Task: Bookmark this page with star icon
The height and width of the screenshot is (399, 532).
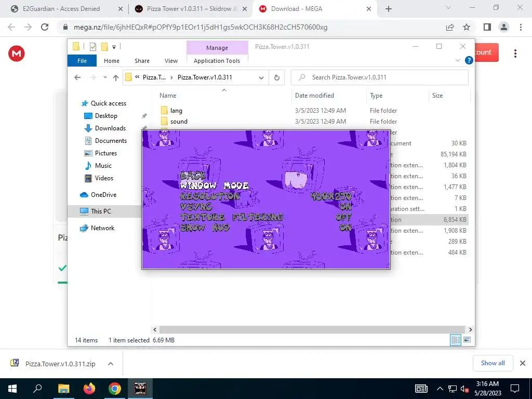Action: [x=467, y=27]
